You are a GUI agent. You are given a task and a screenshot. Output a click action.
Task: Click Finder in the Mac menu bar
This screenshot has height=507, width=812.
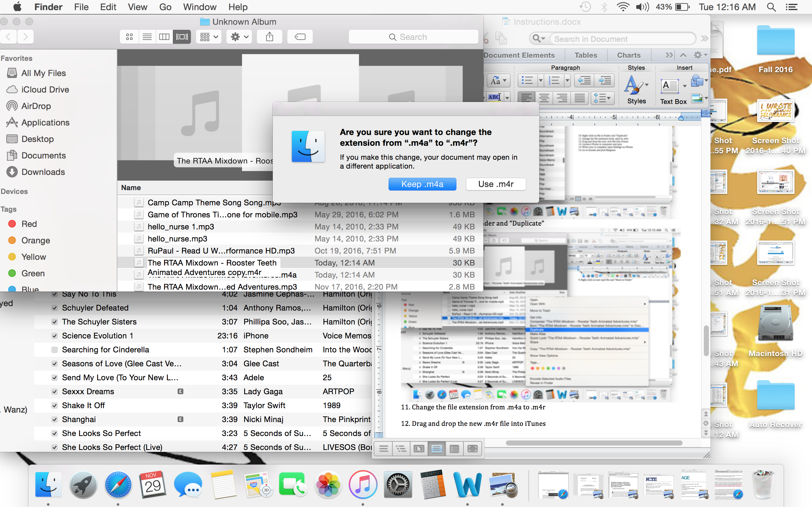pyautogui.click(x=49, y=7)
